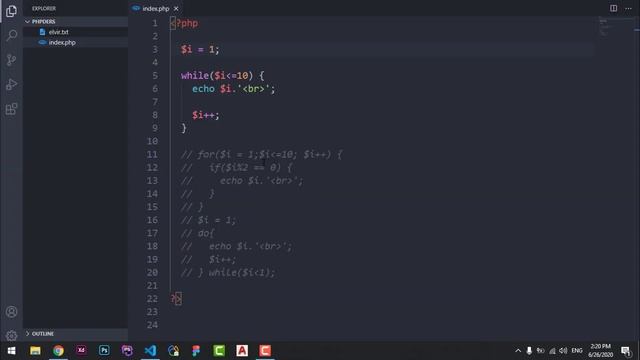The width and height of the screenshot is (640, 360).
Task: Expand the OUTLINE section
Action: (x=76, y=333)
